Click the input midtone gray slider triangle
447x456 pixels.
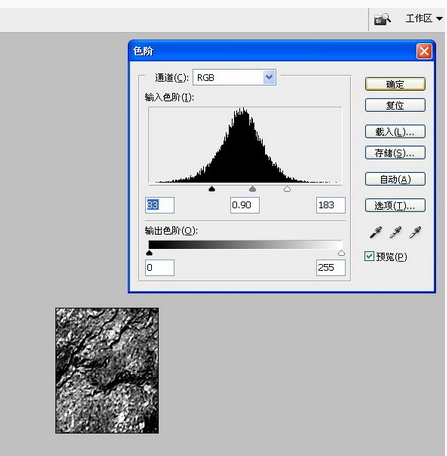253,189
